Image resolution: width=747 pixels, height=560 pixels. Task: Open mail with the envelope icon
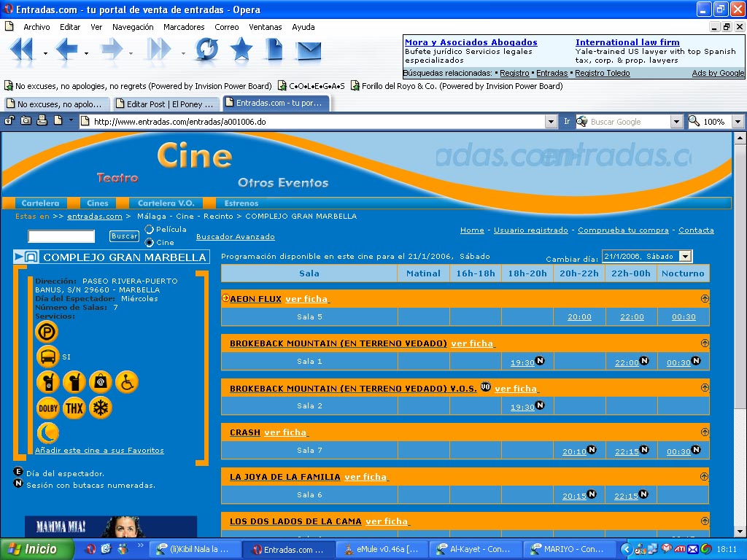[309, 50]
